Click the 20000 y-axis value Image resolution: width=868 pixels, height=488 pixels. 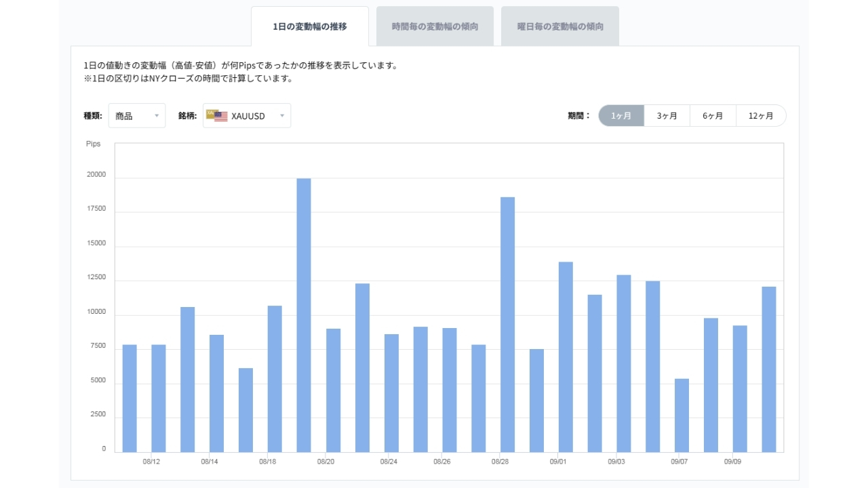coord(96,175)
